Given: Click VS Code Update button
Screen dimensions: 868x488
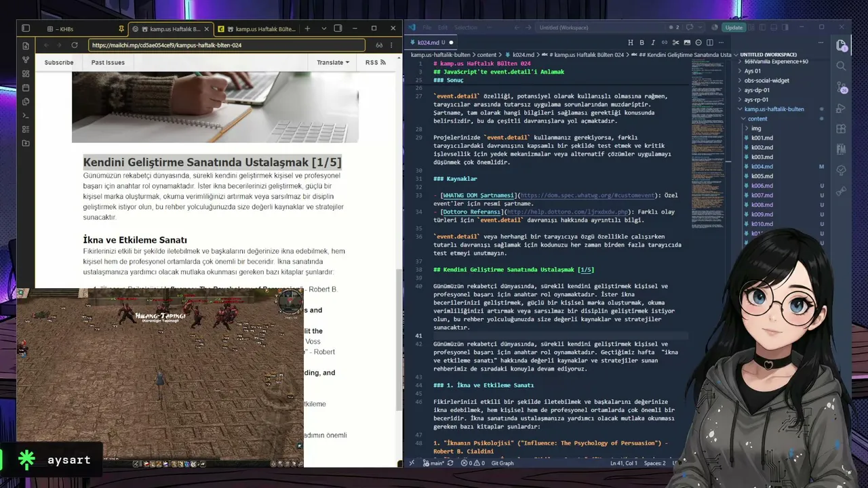Looking at the screenshot, I should coord(734,28).
